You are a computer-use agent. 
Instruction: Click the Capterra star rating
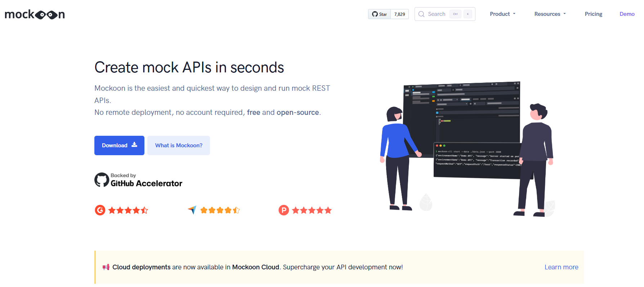click(220, 210)
